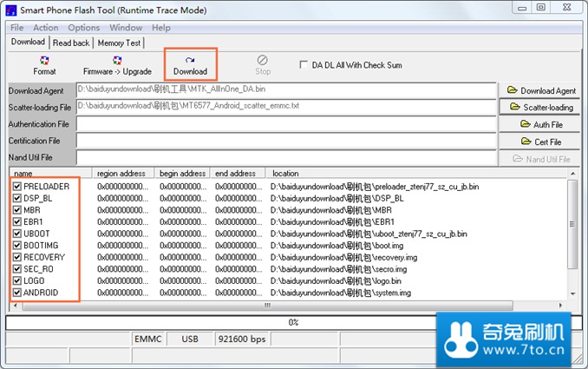Click the begin address column header
Viewport: 588px width, 369px height.
click(x=182, y=173)
